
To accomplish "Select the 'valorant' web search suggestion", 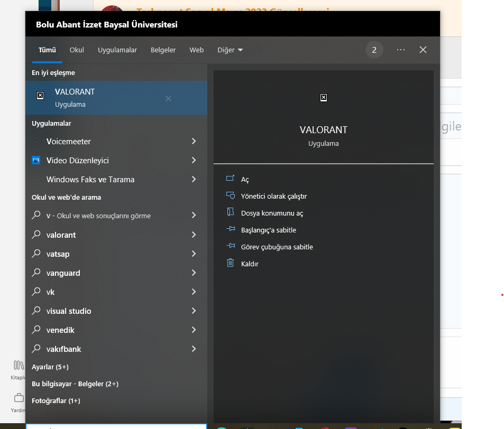I will (116, 235).
